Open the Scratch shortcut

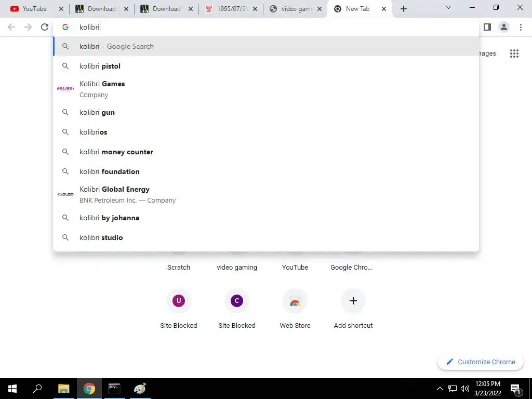[179, 267]
